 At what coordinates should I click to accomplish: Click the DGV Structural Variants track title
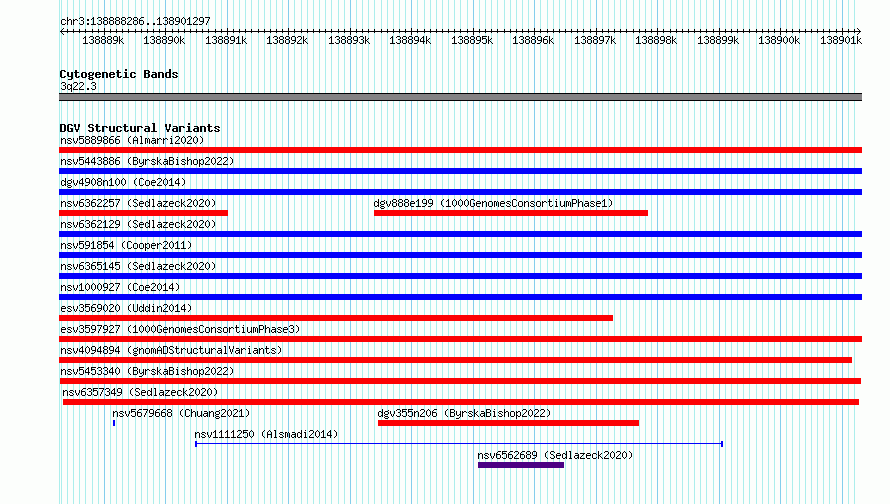tap(140, 128)
